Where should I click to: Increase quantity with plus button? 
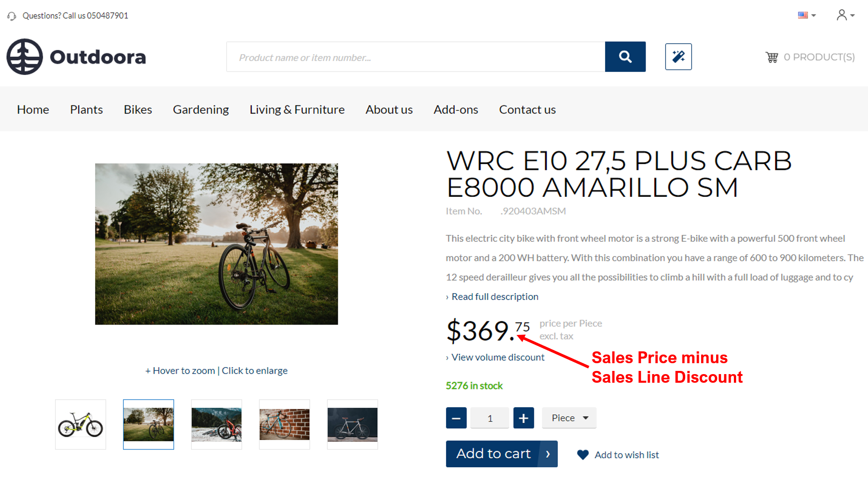coord(523,418)
